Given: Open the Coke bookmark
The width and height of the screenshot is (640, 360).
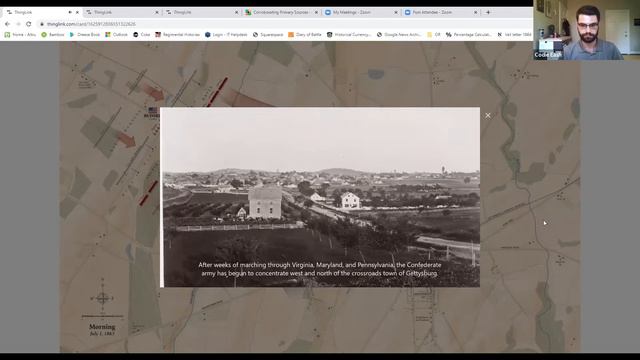Looking at the screenshot, I should click(x=142, y=35).
